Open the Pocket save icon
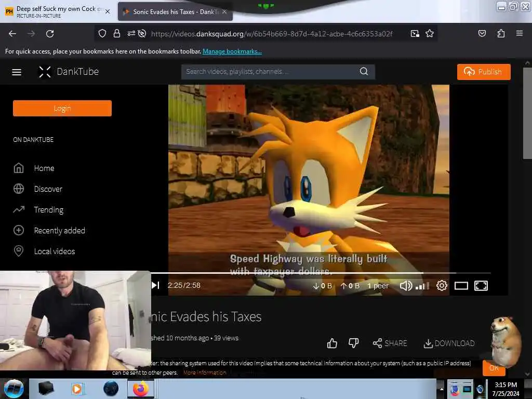Image resolution: width=532 pixels, height=399 pixels. [x=482, y=34]
